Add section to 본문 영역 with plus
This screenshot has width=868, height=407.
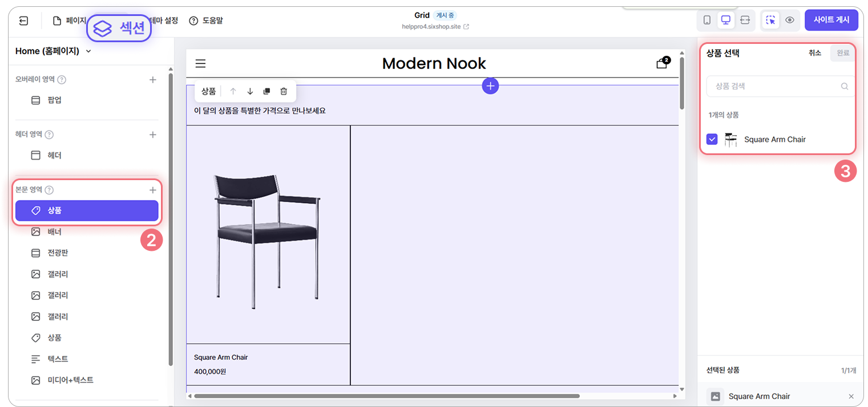coord(152,190)
